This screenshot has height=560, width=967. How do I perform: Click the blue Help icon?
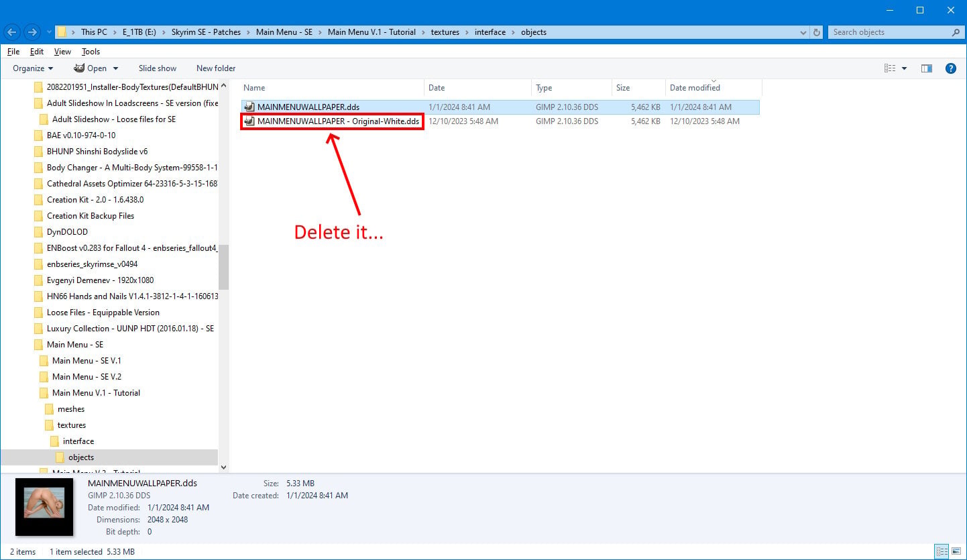950,68
